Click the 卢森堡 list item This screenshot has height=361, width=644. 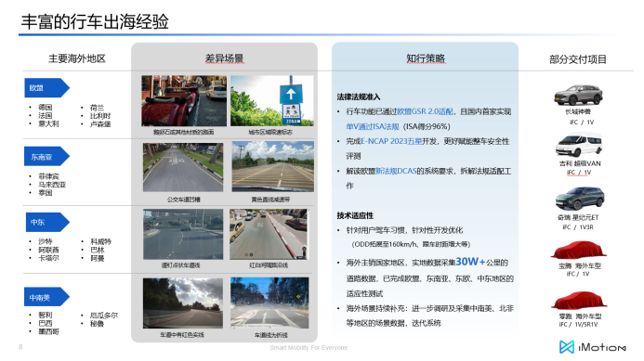pyautogui.click(x=100, y=123)
